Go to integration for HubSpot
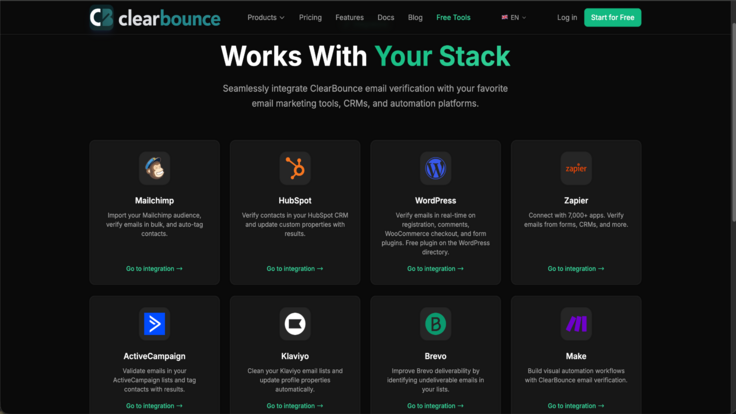Image resolution: width=736 pixels, height=414 pixels. [x=295, y=268]
